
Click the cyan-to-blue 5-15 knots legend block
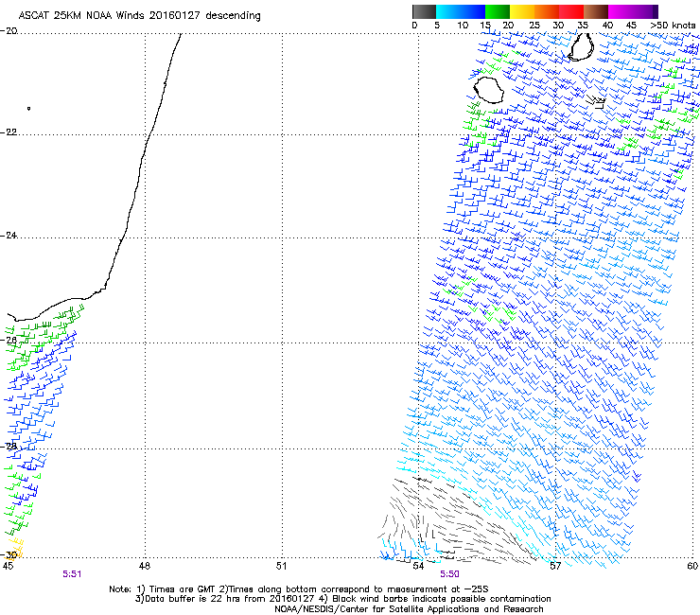[461, 11]
